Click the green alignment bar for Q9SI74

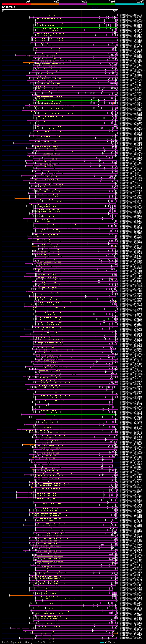[81, 414]
